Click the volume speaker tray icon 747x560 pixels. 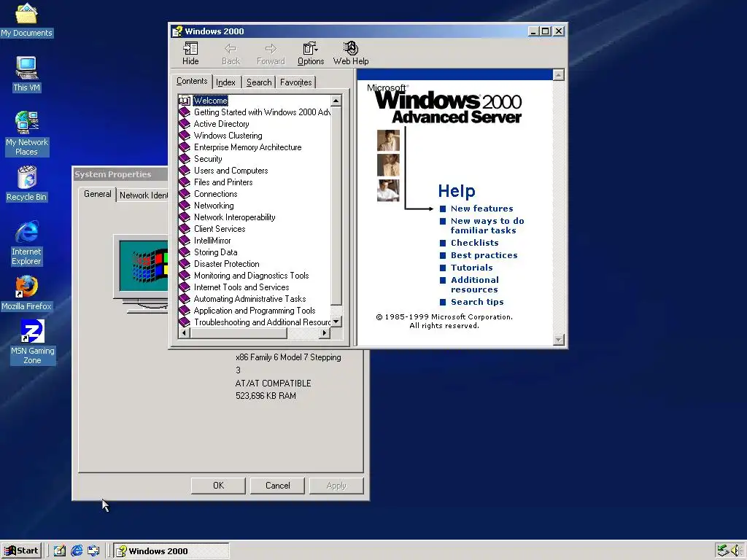click(737, 551)
